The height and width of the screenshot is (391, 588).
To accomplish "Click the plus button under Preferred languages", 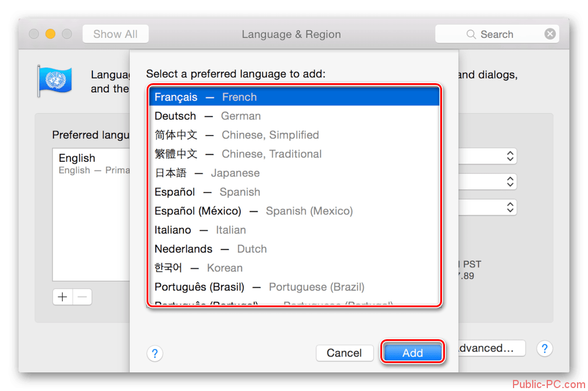I will coord(62,297).
